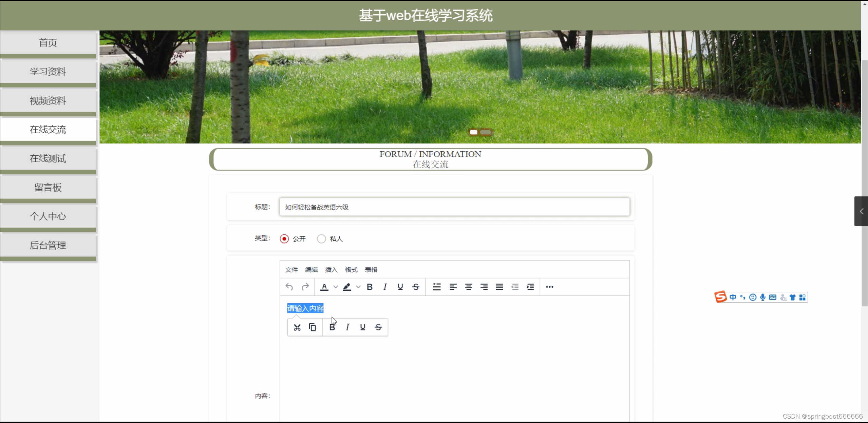Open the text color dropdown arrow

point(336,287)
